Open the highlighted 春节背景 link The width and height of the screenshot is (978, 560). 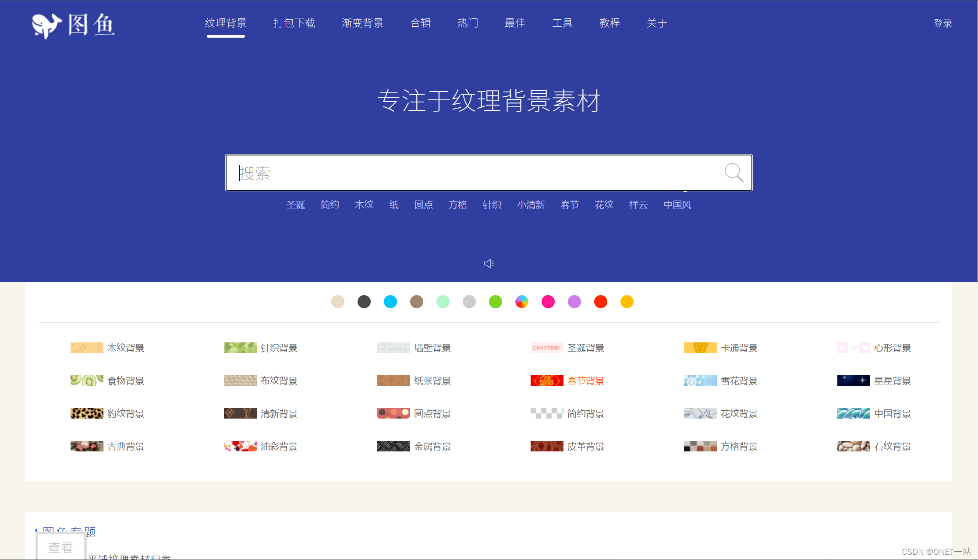585,380
